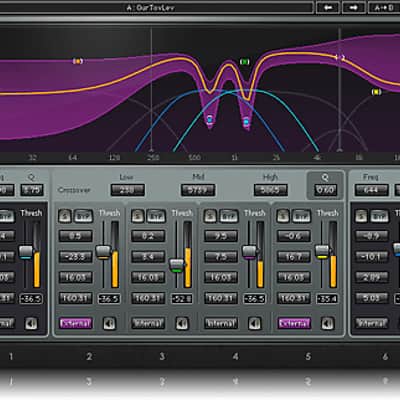Click band 4 Thresh slider handle with purple marker
Viewport: 400px width, 400px height.
coord(249,252)
